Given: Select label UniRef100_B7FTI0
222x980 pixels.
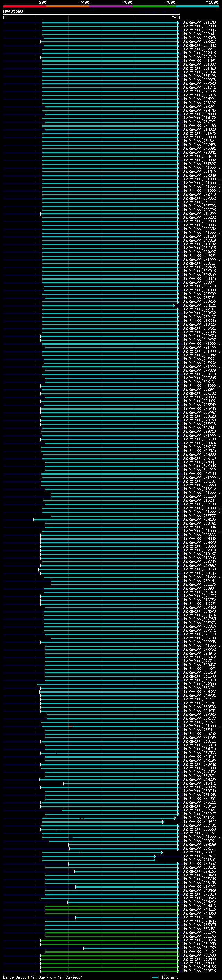Looking at the screenshot, I should (199, 634).
